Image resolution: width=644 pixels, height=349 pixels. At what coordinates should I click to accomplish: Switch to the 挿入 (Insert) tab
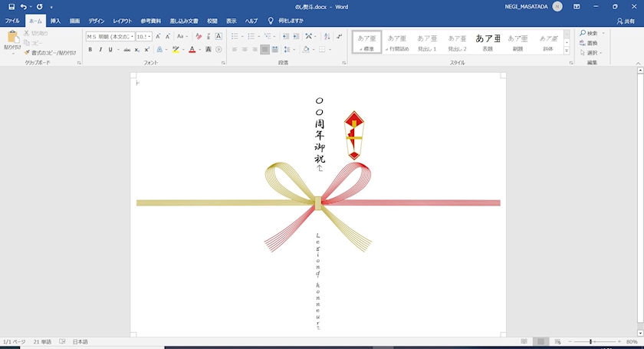coord(55,21)
